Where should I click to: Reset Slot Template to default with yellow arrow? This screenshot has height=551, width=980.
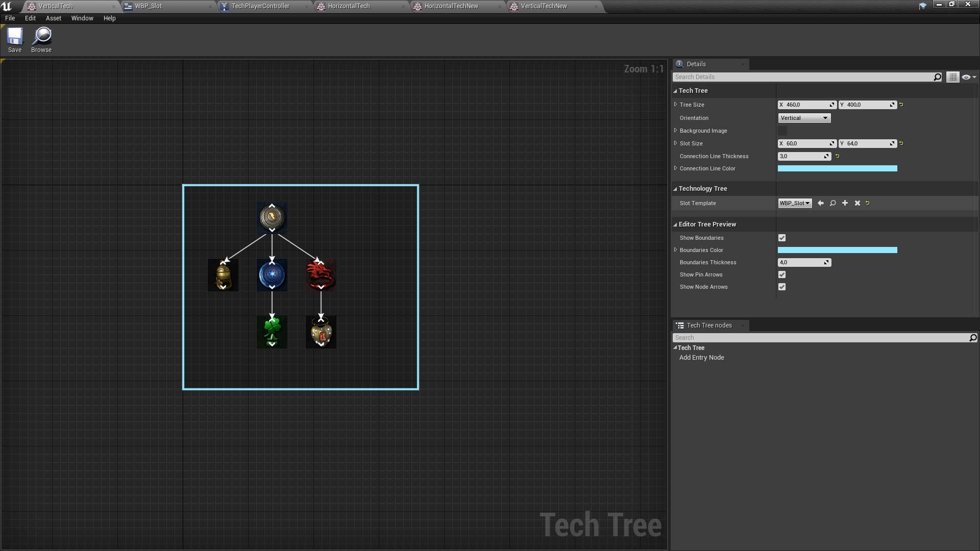(868, 203)
